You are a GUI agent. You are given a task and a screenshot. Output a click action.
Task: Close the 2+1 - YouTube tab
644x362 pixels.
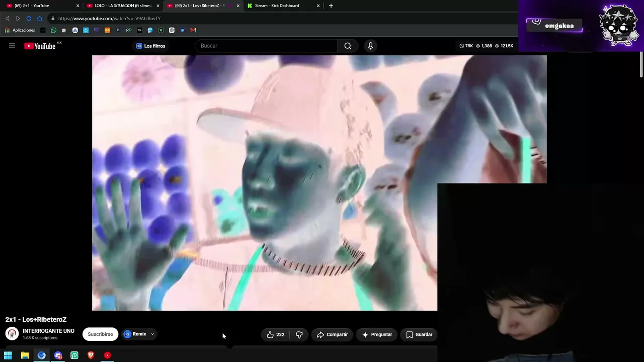(x=77, y=6)
